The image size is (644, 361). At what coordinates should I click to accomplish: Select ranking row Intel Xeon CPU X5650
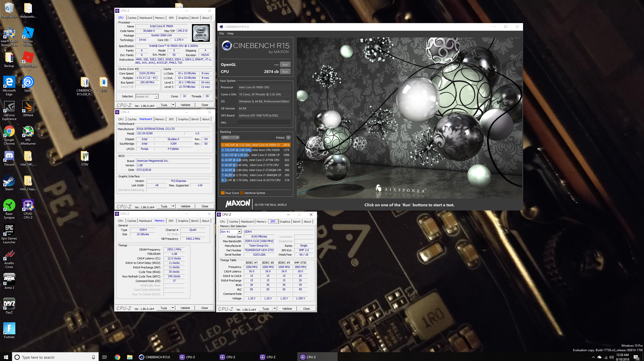coord(256,150)
